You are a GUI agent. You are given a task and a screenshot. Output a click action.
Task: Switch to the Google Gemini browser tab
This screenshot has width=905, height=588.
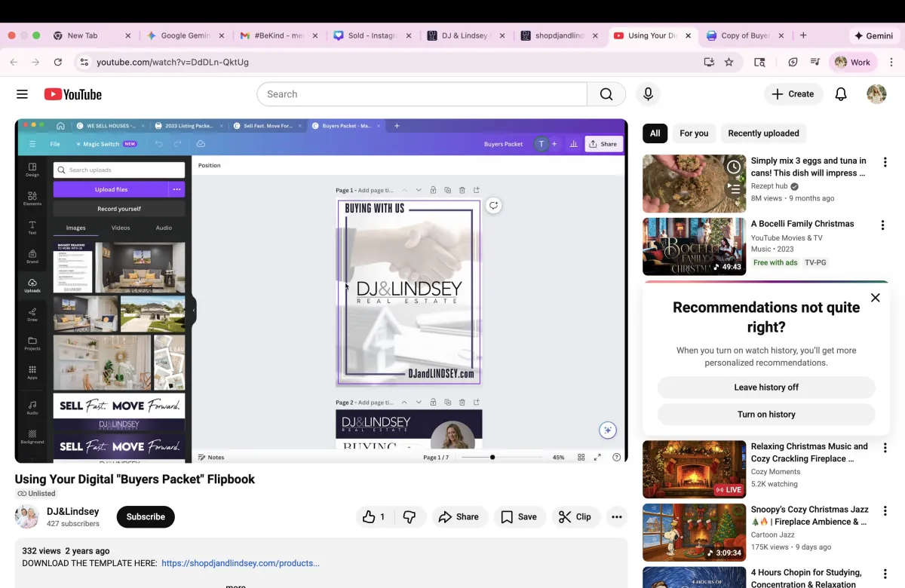click(184, 35)
